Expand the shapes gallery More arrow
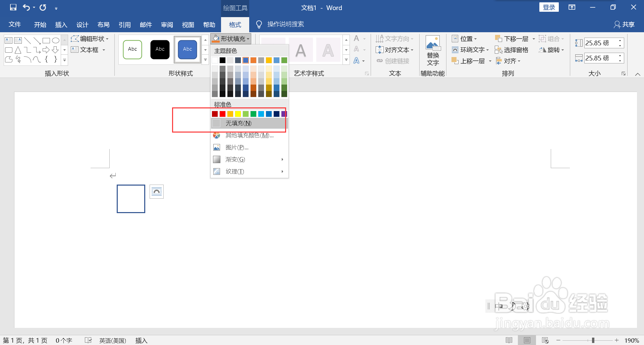This screenshot has width=644, height=345. (64, 60)
